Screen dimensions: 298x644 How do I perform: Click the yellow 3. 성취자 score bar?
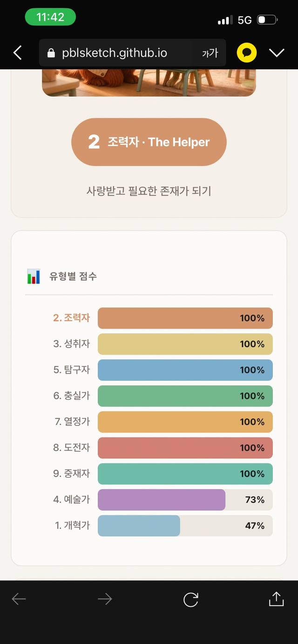[x=185, y=344]
